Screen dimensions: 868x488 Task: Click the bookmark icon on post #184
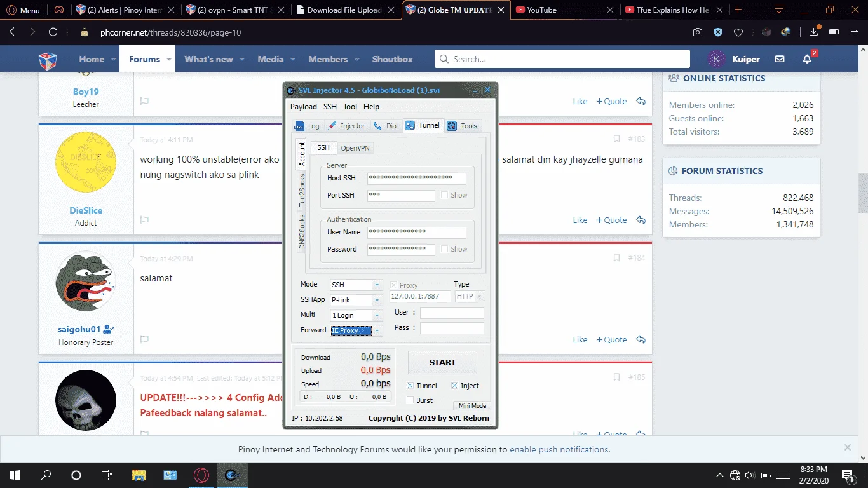(616, 258)
